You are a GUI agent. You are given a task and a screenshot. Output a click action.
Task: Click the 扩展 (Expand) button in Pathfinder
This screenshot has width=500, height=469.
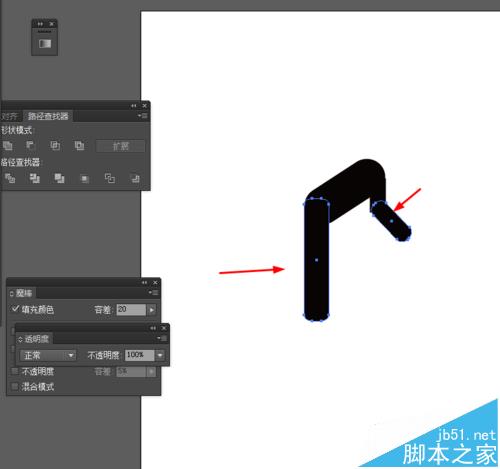click(120, 146)
